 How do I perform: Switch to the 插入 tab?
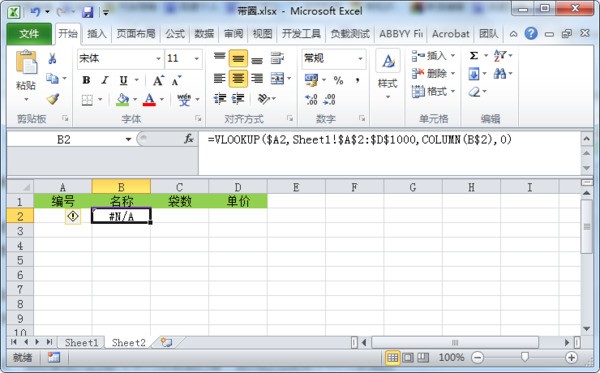96,34
